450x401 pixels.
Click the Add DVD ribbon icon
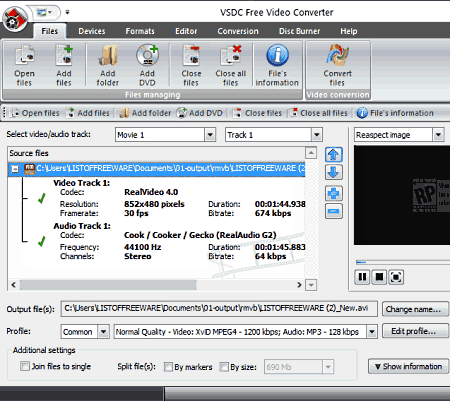[x=147, y=65]
